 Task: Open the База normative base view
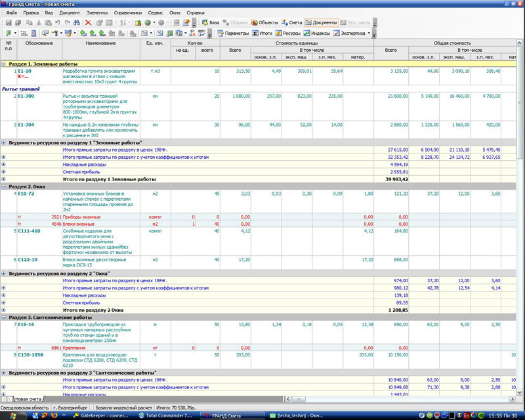(210, 22)
